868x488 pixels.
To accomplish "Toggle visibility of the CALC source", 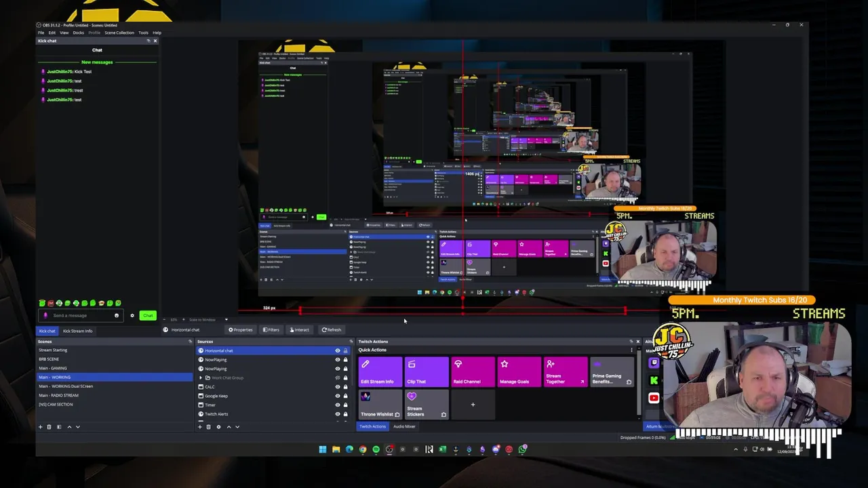I will pyautogui.click(x=337, y=387).
